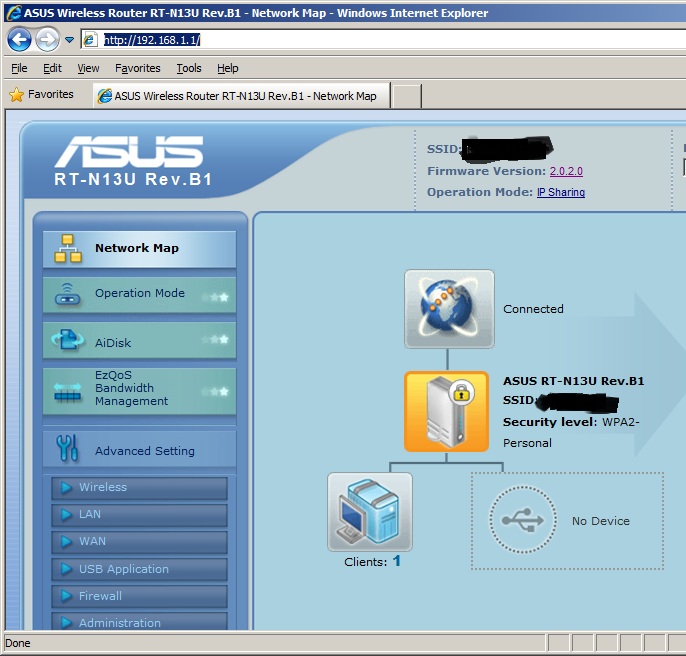The image size is (686, 656).
Task: Click the No Device label
Action: point(601,521)
